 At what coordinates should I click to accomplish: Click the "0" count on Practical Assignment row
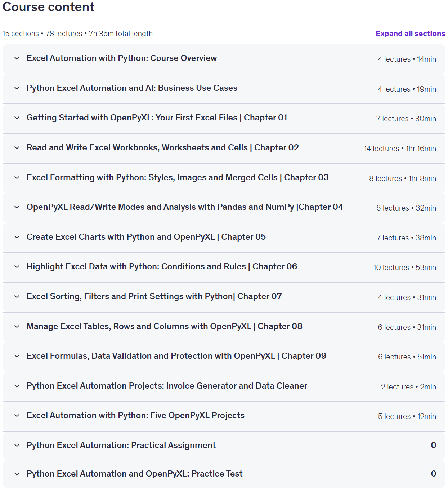pyautogui.click(x=434, y=446)
